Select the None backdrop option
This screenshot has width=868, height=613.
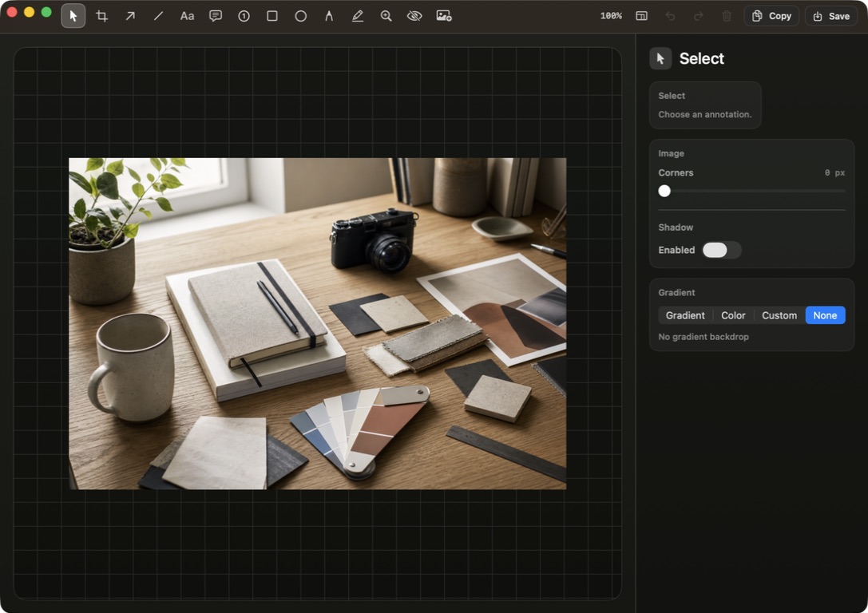(825, 315)
